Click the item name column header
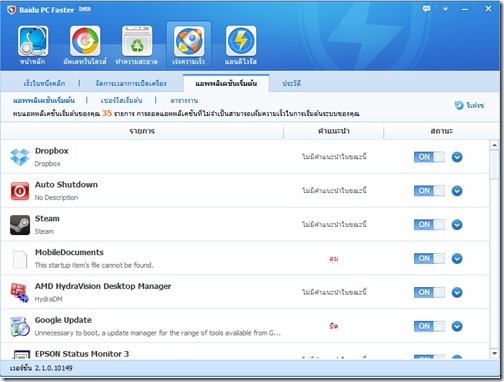 [x=142, y=131]
